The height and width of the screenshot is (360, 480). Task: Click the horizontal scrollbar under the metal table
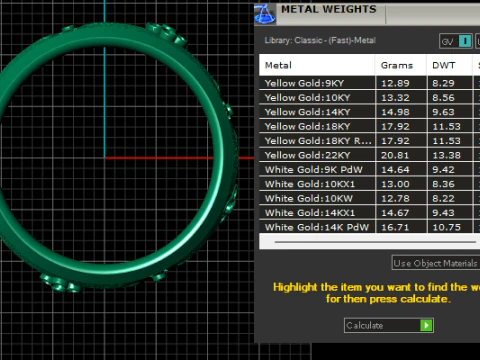[x=375, y=242]
